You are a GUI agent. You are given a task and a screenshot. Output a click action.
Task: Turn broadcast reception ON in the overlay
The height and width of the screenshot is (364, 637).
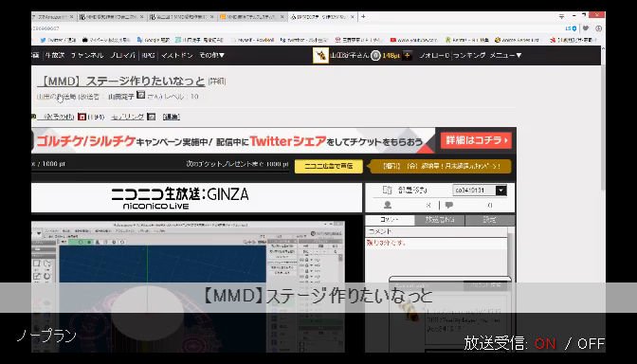545,344
